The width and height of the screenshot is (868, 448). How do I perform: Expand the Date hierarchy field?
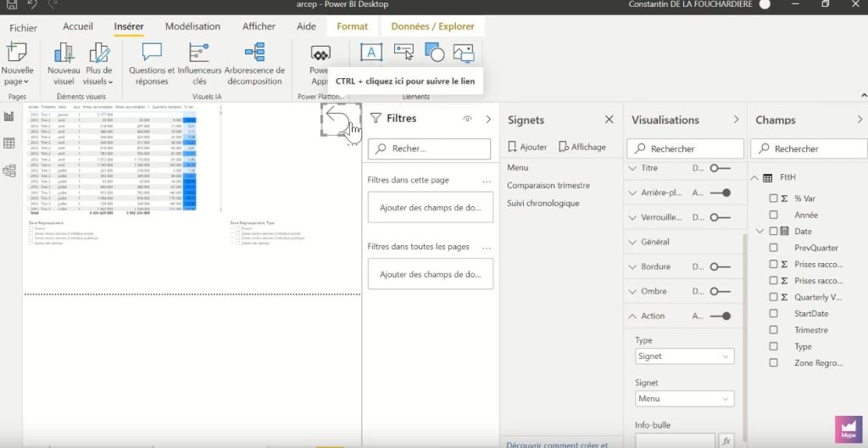tap(760, 231)
